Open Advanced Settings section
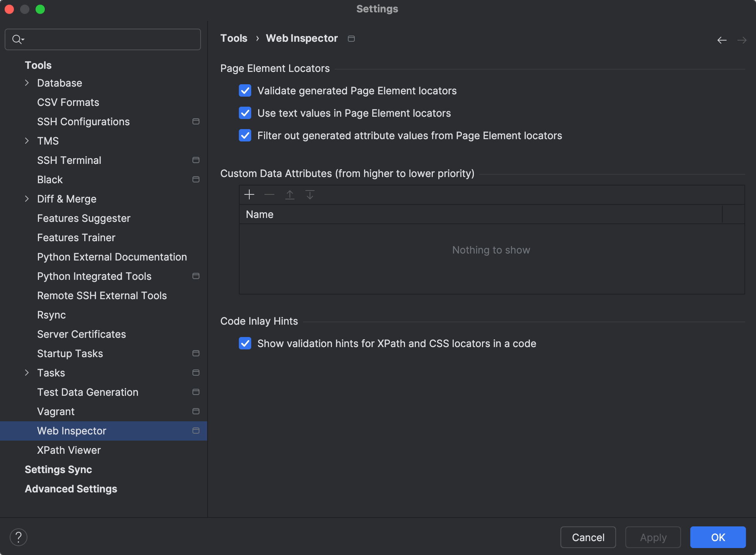 tap(71, 489)
